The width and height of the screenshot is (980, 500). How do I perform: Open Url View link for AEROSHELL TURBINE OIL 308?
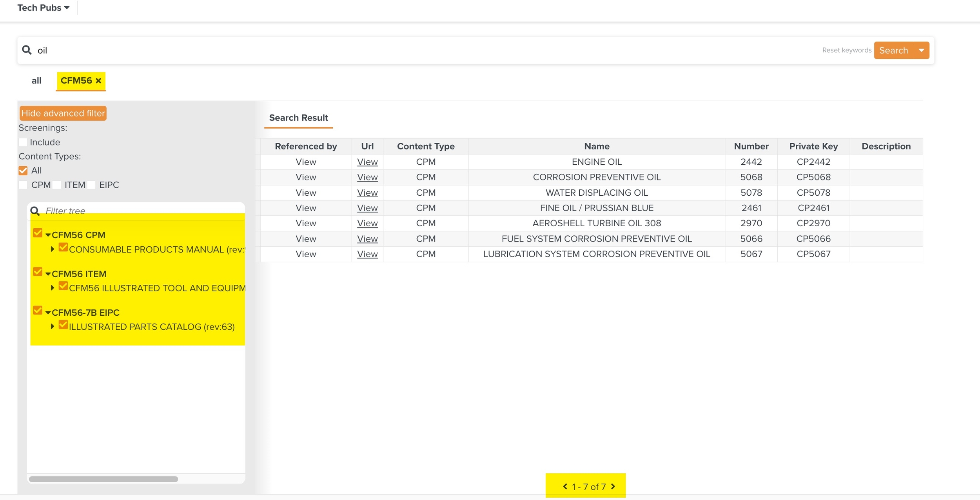(367, 223)
